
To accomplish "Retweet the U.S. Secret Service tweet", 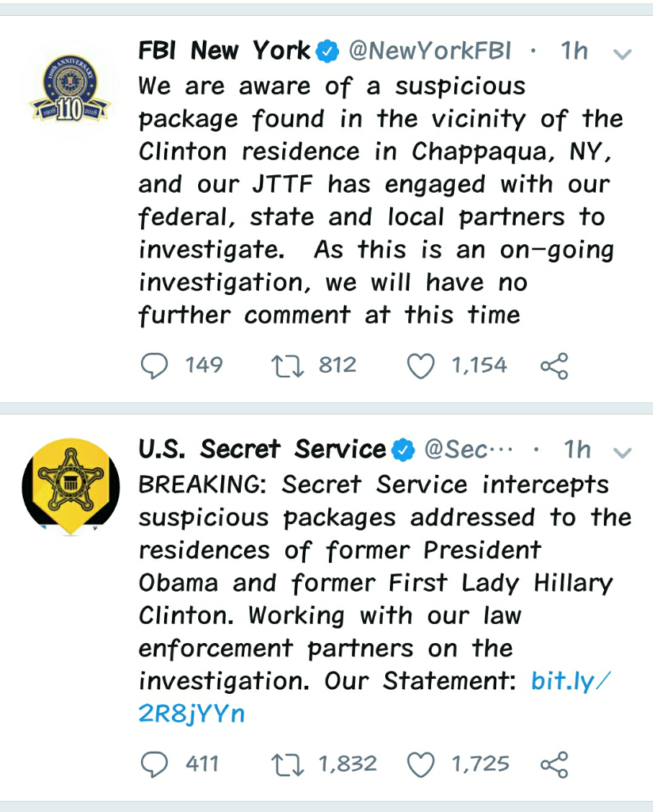I will 288,764.
